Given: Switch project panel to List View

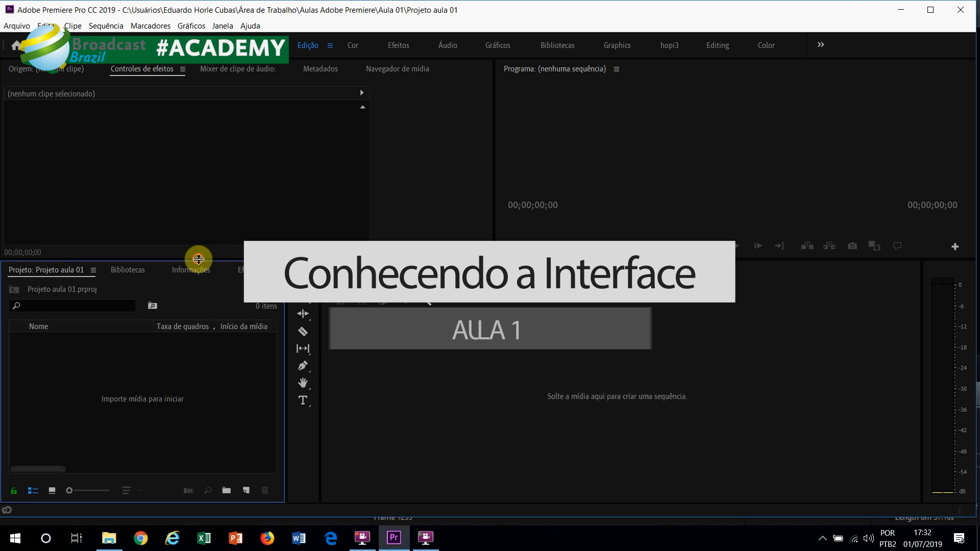Looking at the screenshot, I should tap(33, 491).
